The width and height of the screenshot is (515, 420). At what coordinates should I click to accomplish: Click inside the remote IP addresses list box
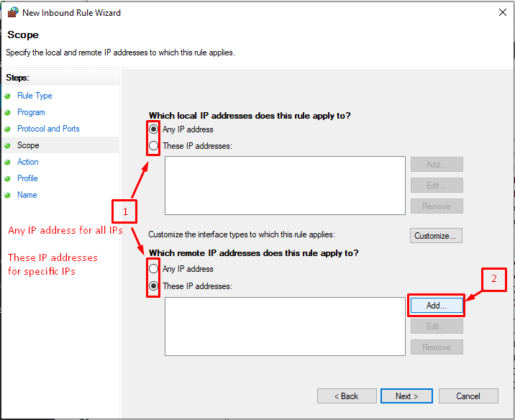[285, 327]
